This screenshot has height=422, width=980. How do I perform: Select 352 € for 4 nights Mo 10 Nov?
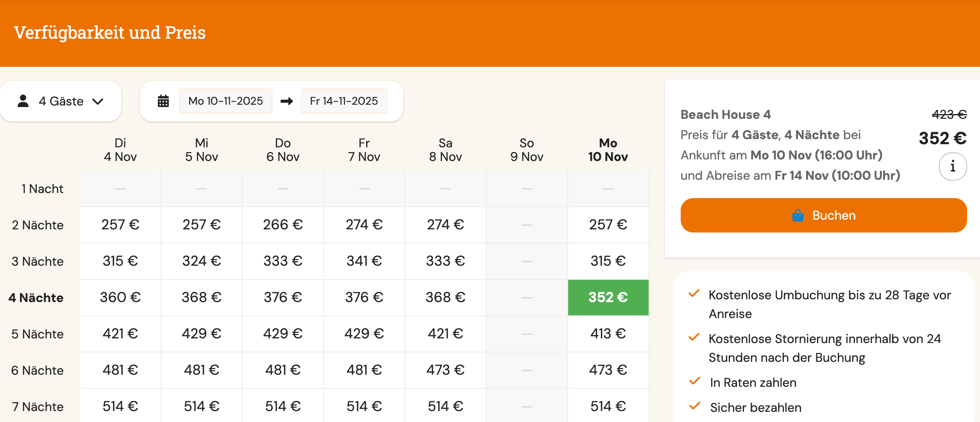(x=608, y=297)
